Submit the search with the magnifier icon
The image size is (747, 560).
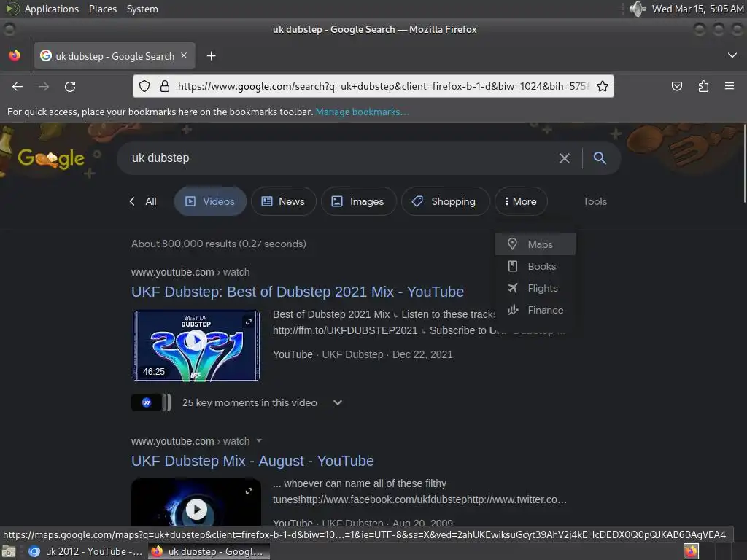coord(600,158)
